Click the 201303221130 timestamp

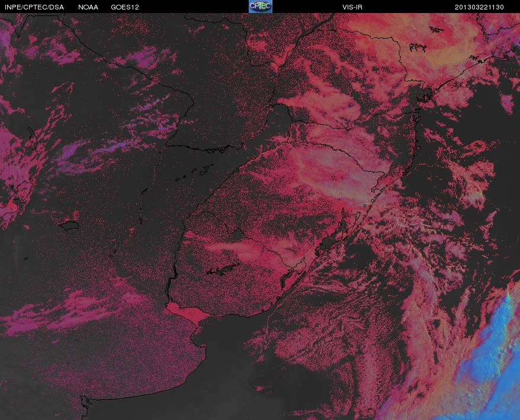point(479,7)
